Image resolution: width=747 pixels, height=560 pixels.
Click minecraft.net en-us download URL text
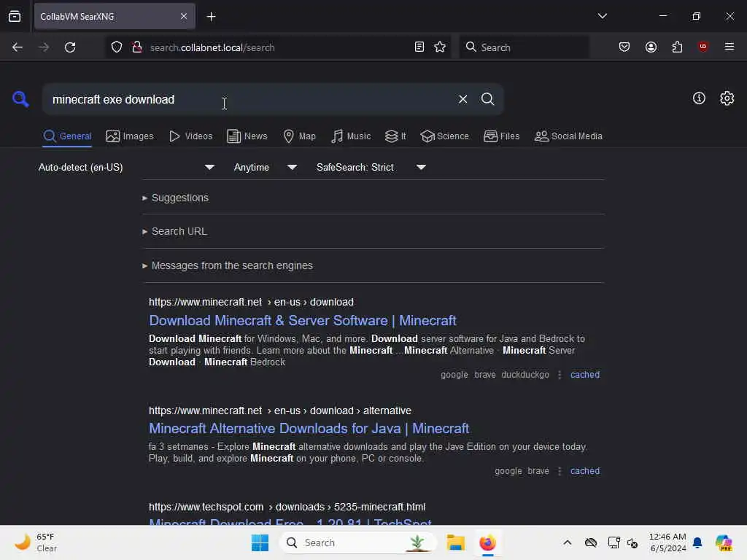251,303
